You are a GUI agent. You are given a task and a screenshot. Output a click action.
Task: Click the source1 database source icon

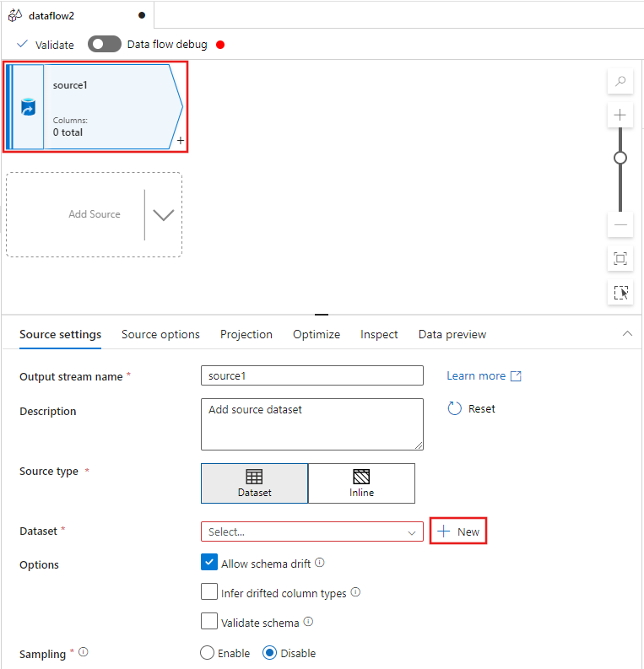(x=28, y=107)
